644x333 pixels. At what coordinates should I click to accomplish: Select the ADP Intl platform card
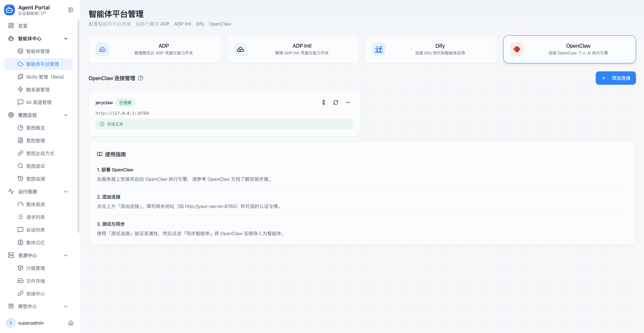tap(293, 49)
